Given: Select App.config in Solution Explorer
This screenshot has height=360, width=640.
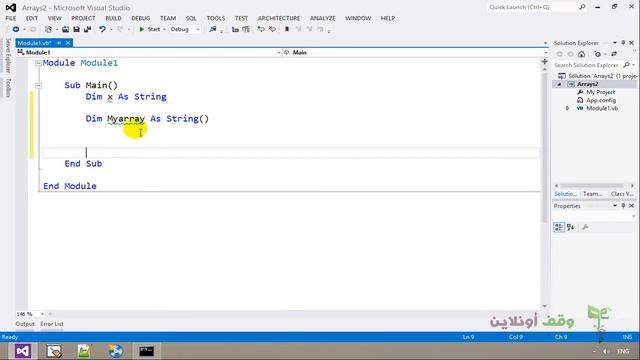Looking at the screenshot, I should click(x=601, y=100).
